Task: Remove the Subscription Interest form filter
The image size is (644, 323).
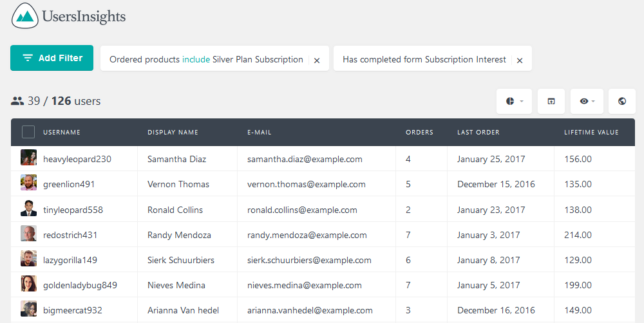Action: click(520, 60)
